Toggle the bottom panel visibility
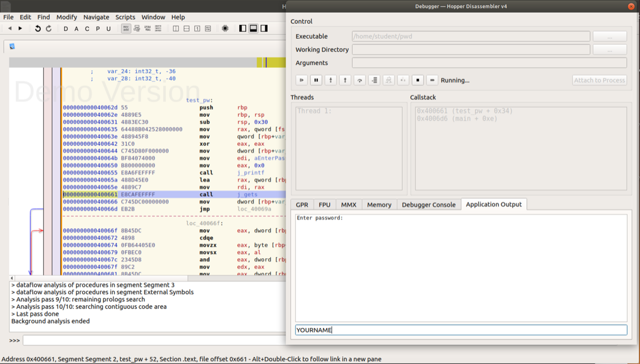This screenshot has width=640, height=364. 253,28
